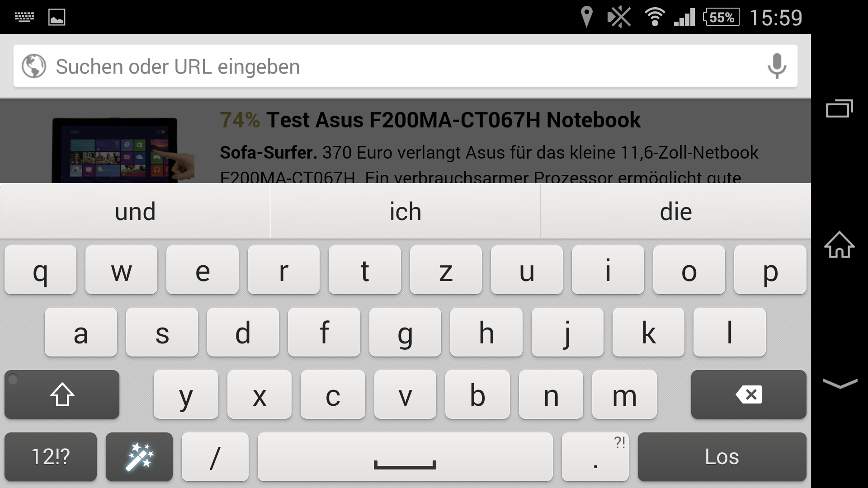Select word suggestion 'ich'
Image resolution: width=868 pixels, height=488 pixels.
pyautogui.click(x=406, y=211)
